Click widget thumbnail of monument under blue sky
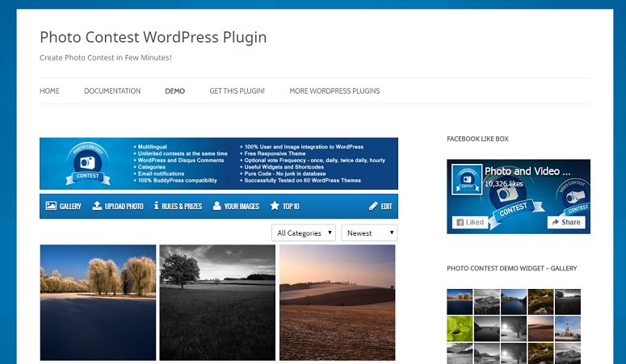The image size is (626, 364). click(x=568, y=328)
